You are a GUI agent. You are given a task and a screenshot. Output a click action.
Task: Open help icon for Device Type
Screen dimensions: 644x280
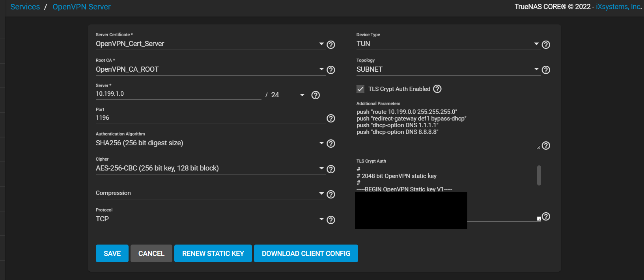pos(546,45)
